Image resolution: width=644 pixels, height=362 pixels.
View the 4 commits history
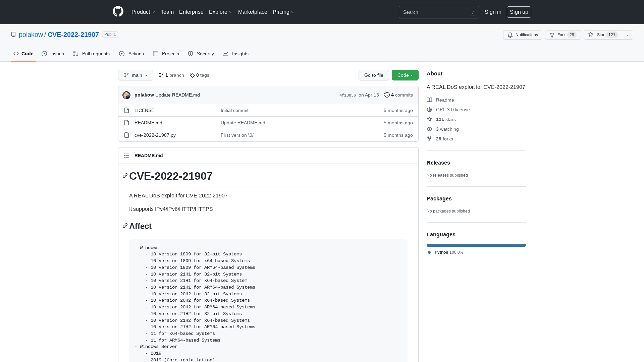[398, 95]
